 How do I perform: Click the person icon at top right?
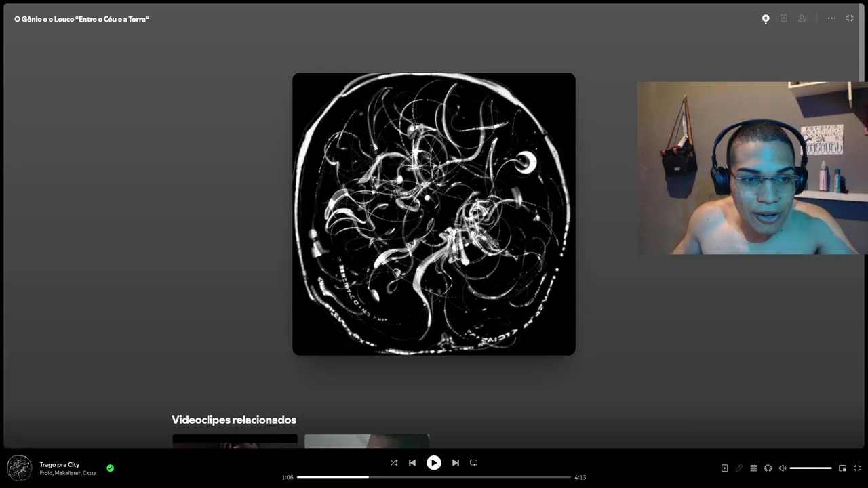pos(802,18)
